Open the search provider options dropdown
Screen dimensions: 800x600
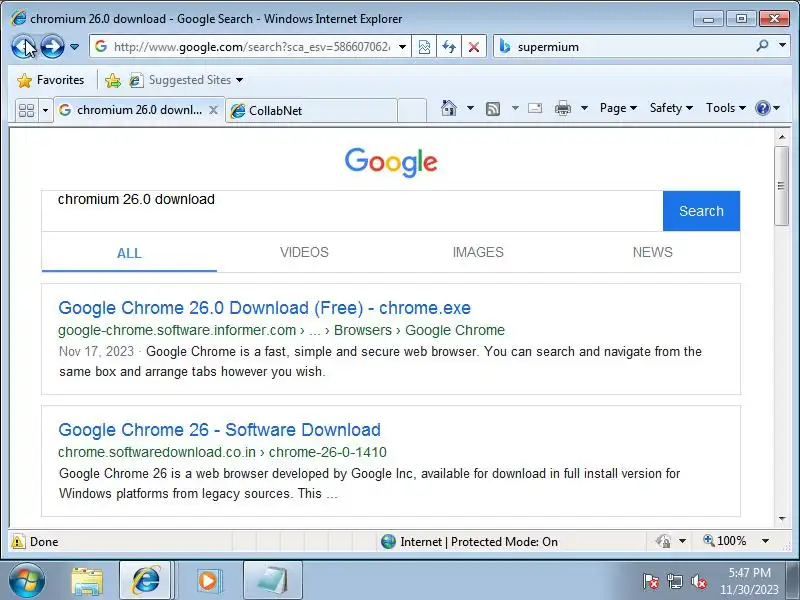(x=782, y=45)
